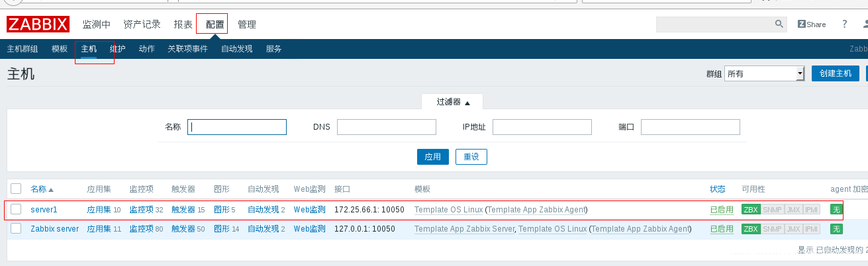Open the user profile icon
Viewport: 868px width, 266px height.
click(865, 24)
